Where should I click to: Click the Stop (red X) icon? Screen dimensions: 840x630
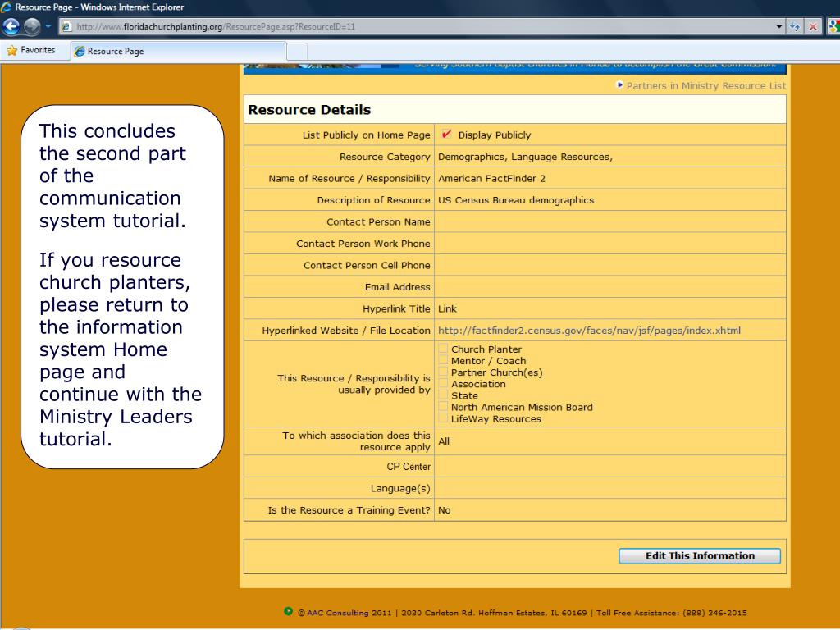click(x=813, y=26)
